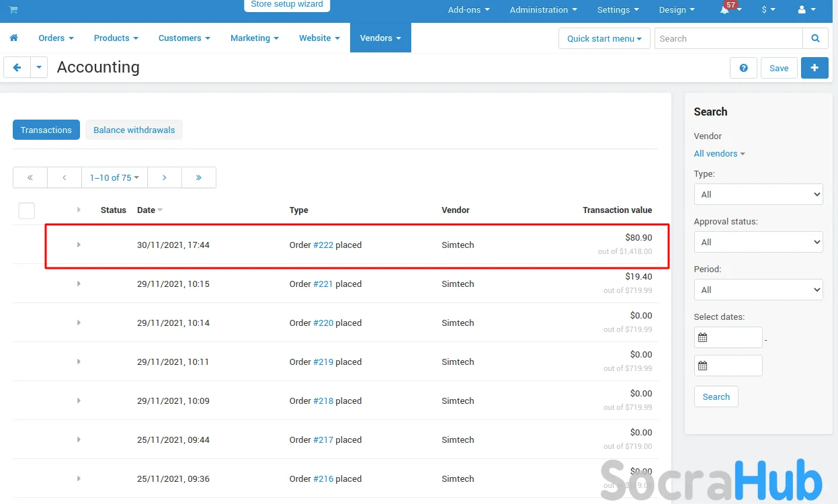Viewport: 838px width, 504px height.
Task: Switch to the Balance withdrawals tab
Action: [134, 130]
